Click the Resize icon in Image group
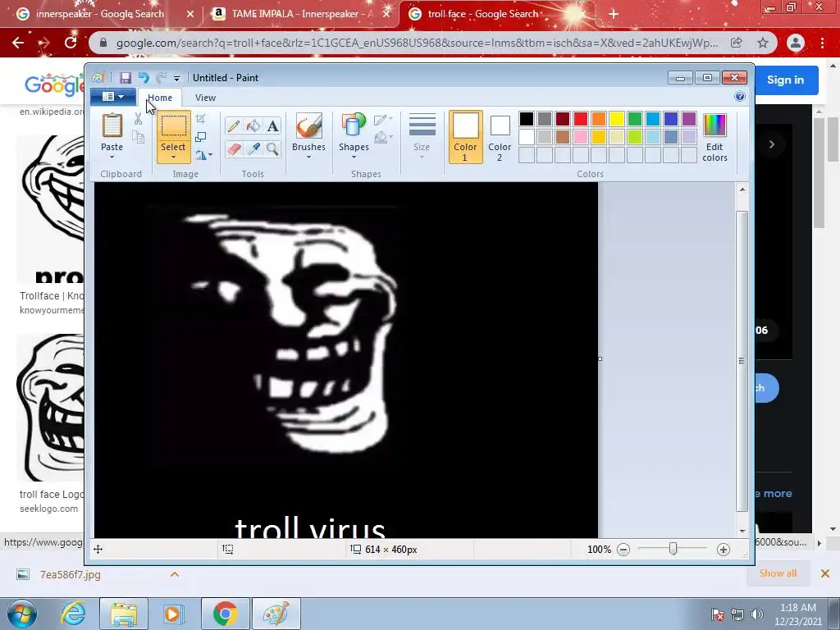This screenshot has height=630, width=840. tap(201, 137)
